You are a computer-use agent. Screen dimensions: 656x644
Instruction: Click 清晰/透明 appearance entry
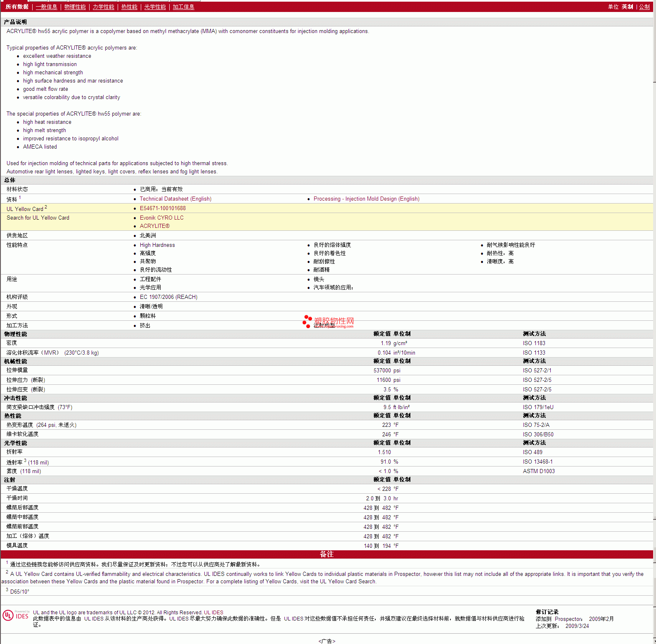[x=151, y=306]
